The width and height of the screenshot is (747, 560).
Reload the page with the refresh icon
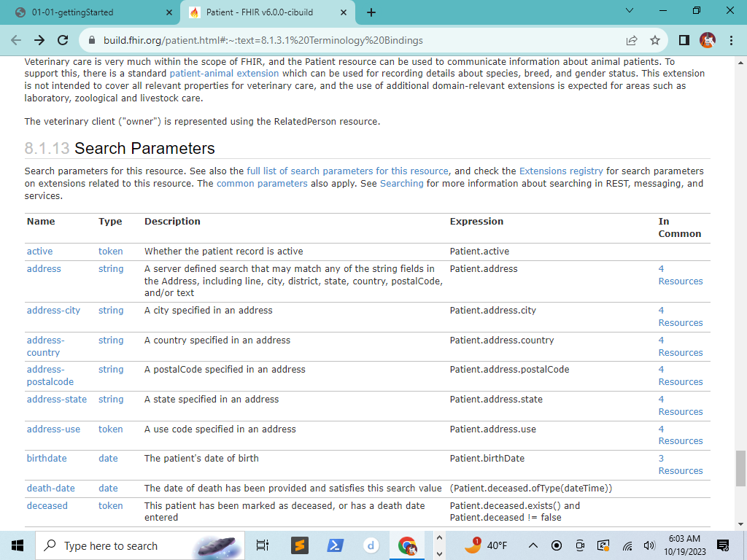click(x=63, y=41)
